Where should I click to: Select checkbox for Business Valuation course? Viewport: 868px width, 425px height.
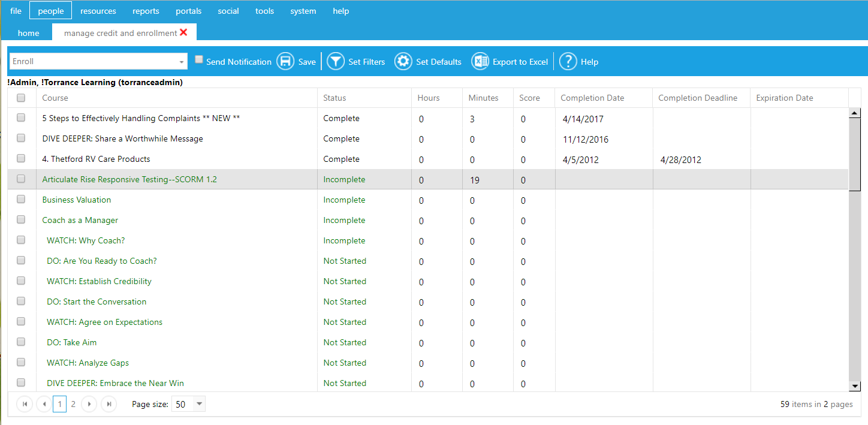(x=21, y=199)
